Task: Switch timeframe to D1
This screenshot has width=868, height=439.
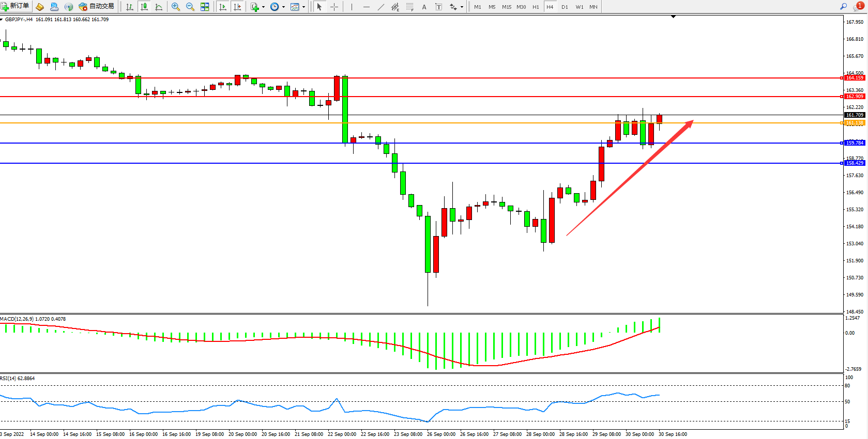Action: click(565, 7)
